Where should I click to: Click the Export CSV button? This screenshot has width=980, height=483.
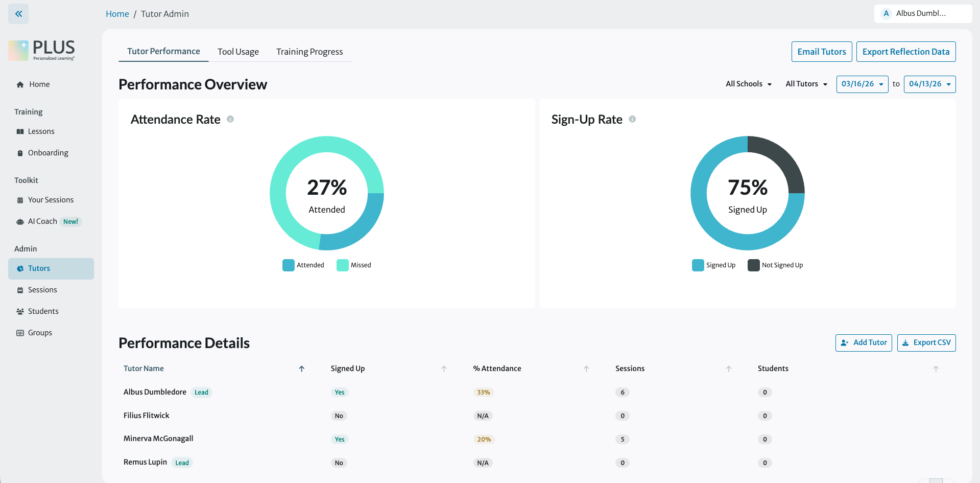click(926, 343)
